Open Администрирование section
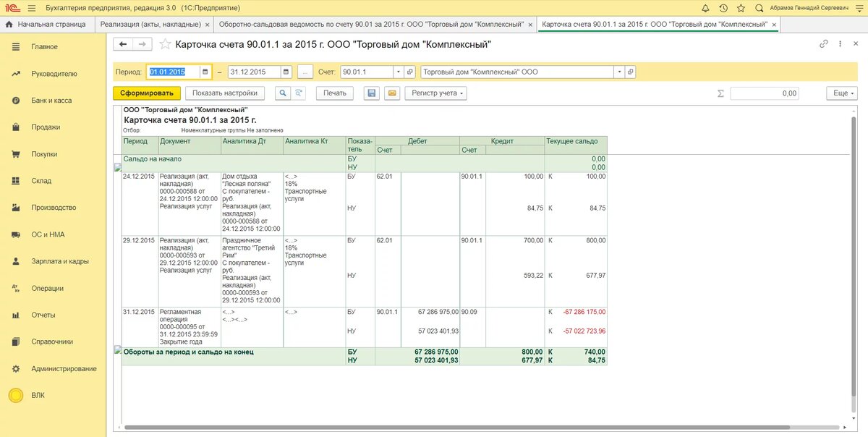 click(64, 368)
